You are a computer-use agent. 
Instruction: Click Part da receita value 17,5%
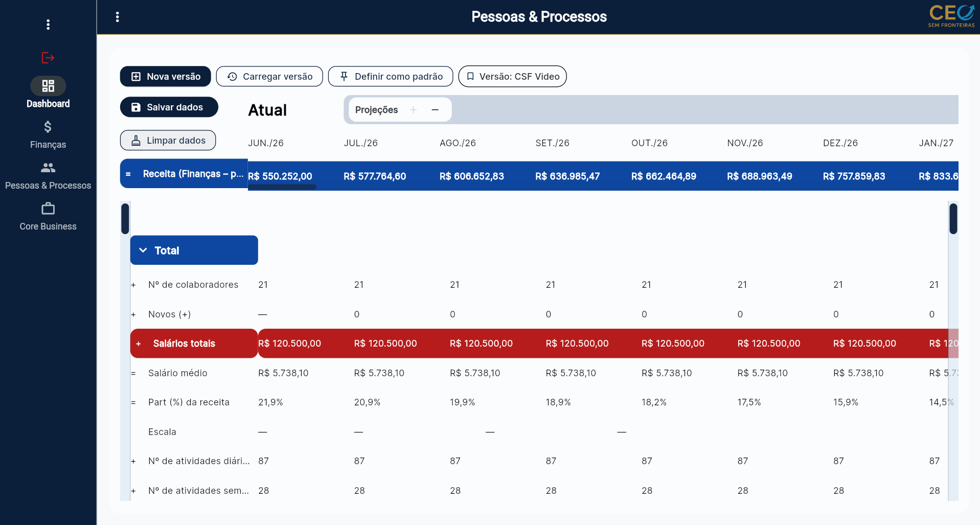[x=749, y=402]
